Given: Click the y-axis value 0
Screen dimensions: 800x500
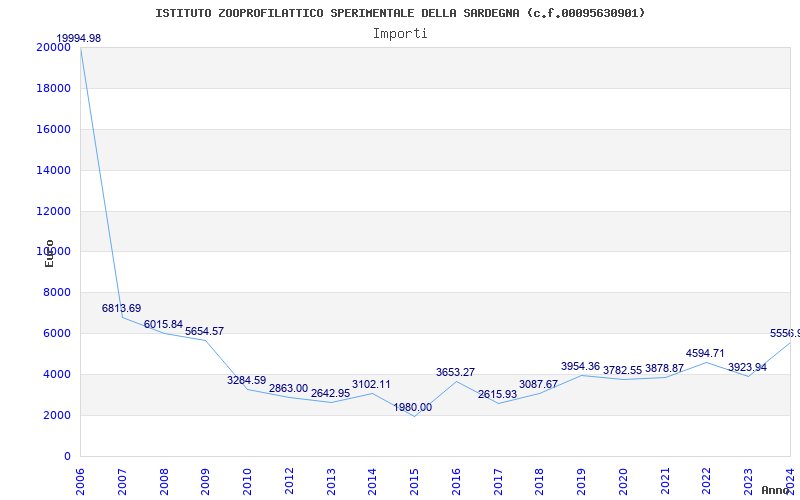Looking at the screenshot, I should [x=67, y=456].
